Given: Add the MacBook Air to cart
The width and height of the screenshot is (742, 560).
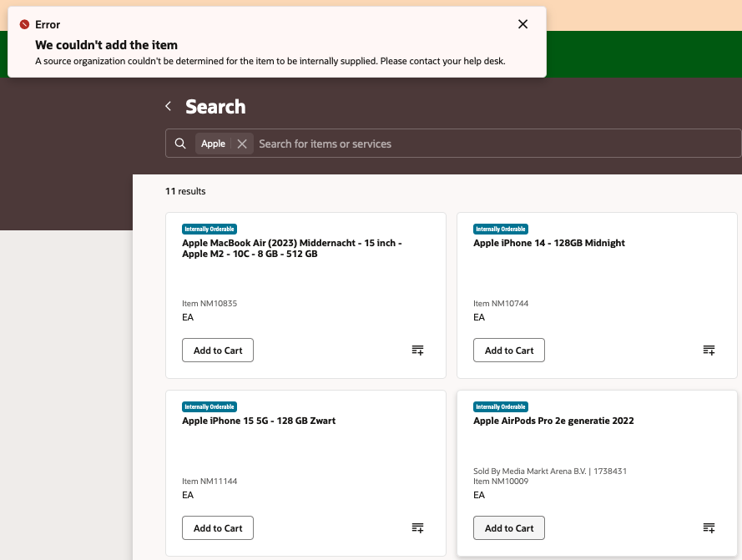Looking at the screenshot, I should [217, 350].
